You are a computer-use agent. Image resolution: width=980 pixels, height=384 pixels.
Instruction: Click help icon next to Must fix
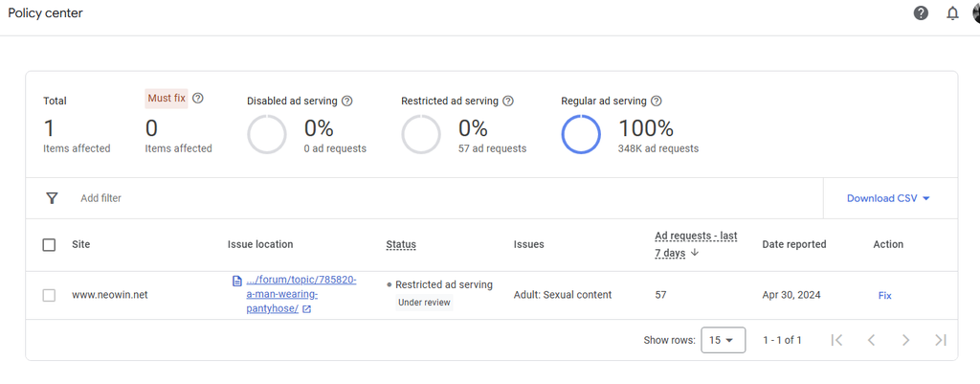coord(198,99)
